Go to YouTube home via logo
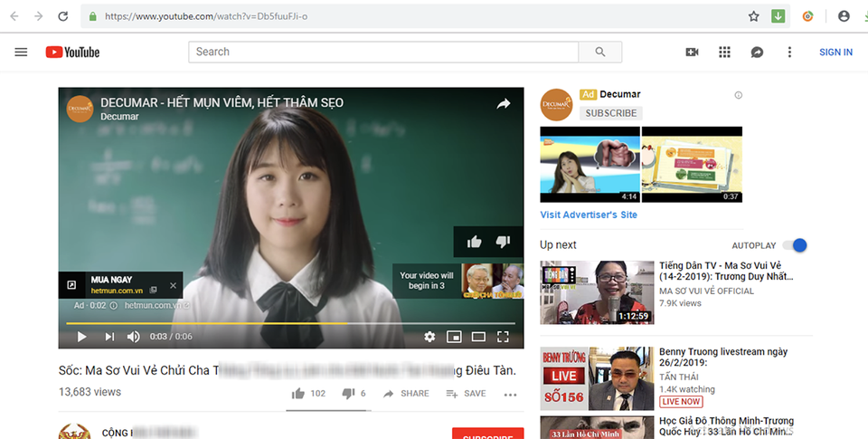 coord(72,52)
